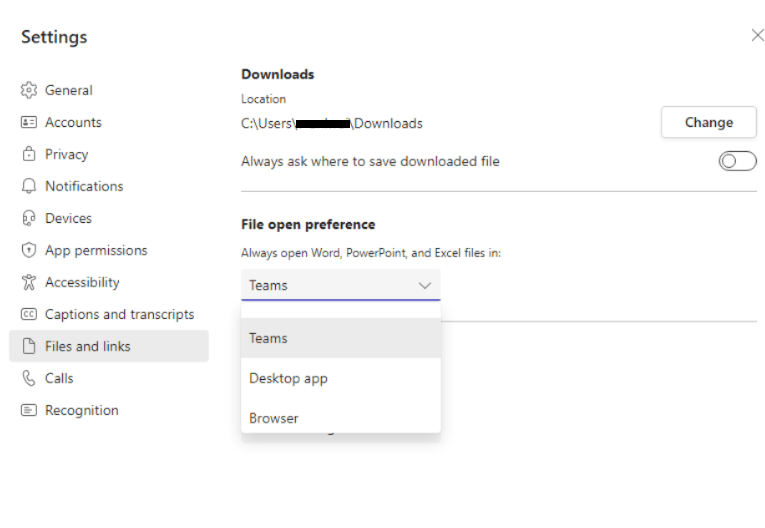
Task: Toggle Always ask where to save downloaded file
Action: (737, 161)
